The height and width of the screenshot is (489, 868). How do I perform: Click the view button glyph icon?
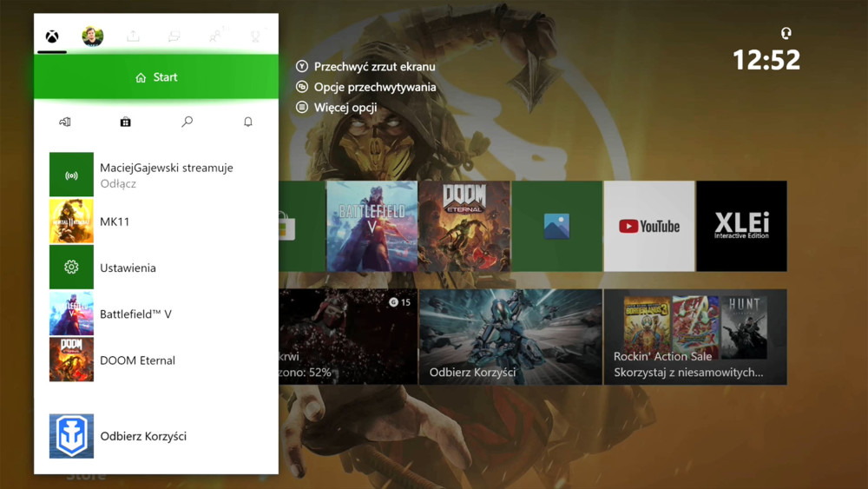[302, 87]
